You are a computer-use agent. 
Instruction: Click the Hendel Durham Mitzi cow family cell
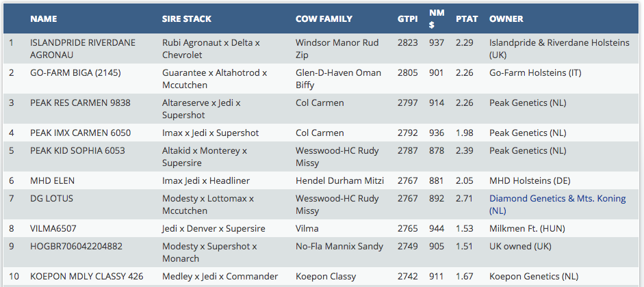339,180
